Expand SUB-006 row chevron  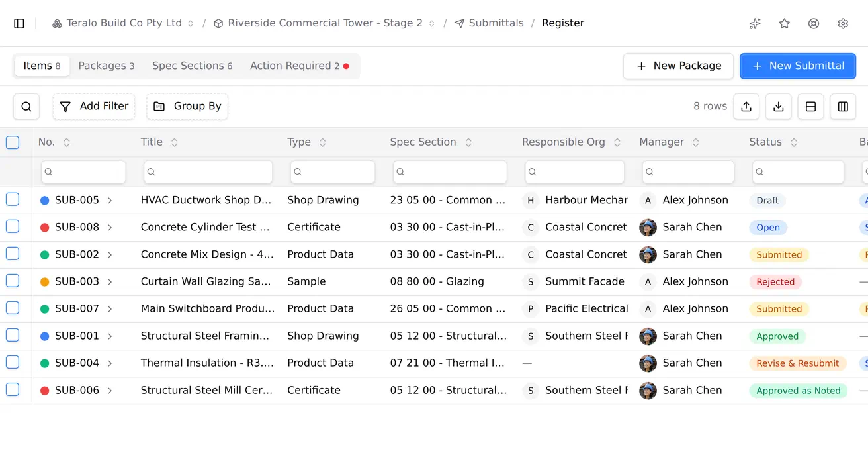tap(110, 391)
